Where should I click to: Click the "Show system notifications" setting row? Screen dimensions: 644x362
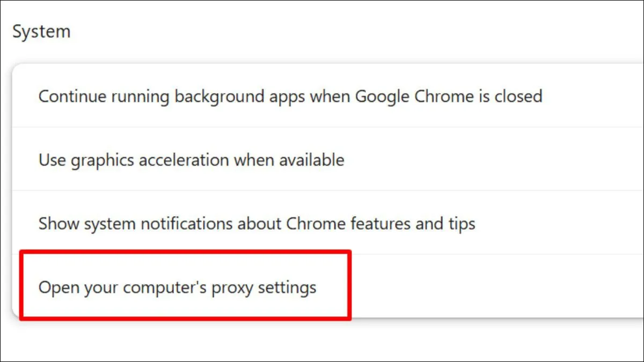point(257,223)
